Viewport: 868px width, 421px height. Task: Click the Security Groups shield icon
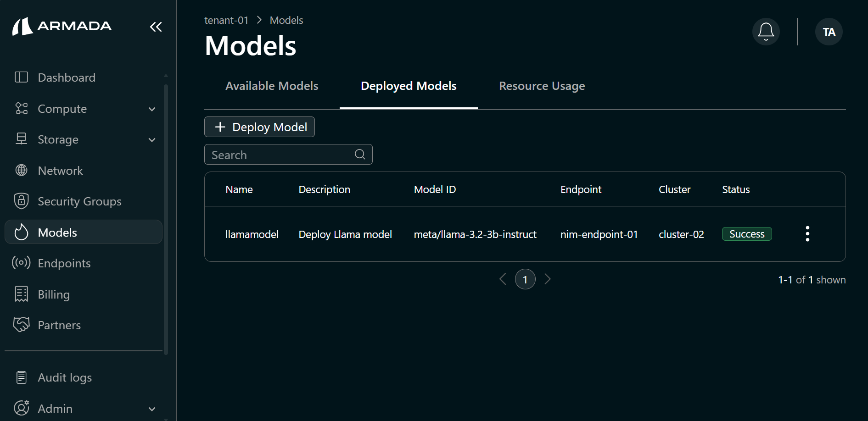pyautogui.click(x=22, y=201)
